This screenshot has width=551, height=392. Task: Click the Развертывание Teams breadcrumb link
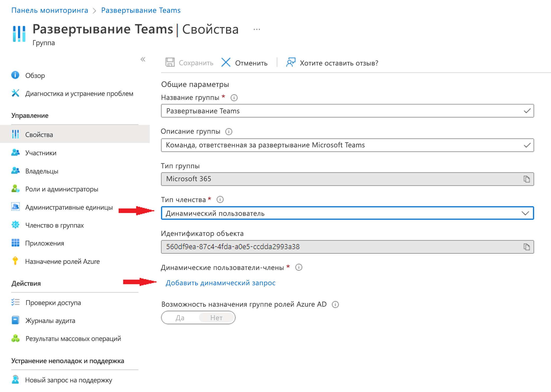(141, 10)
